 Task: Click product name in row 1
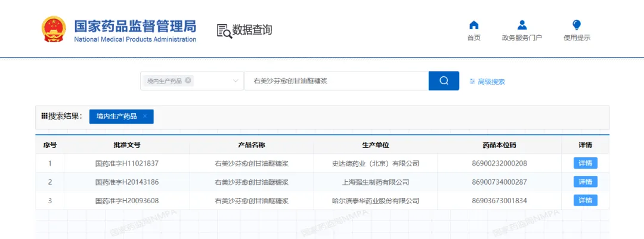click(x=252, y=163)
